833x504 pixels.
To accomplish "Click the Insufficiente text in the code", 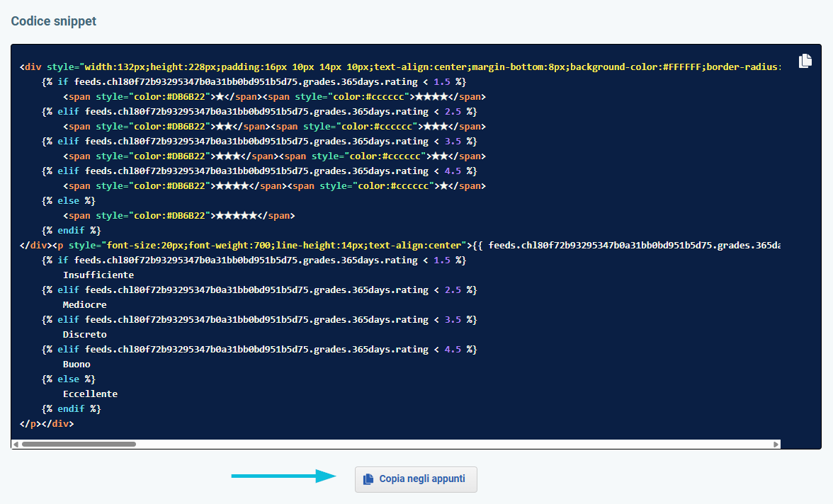I will (98, 275).
